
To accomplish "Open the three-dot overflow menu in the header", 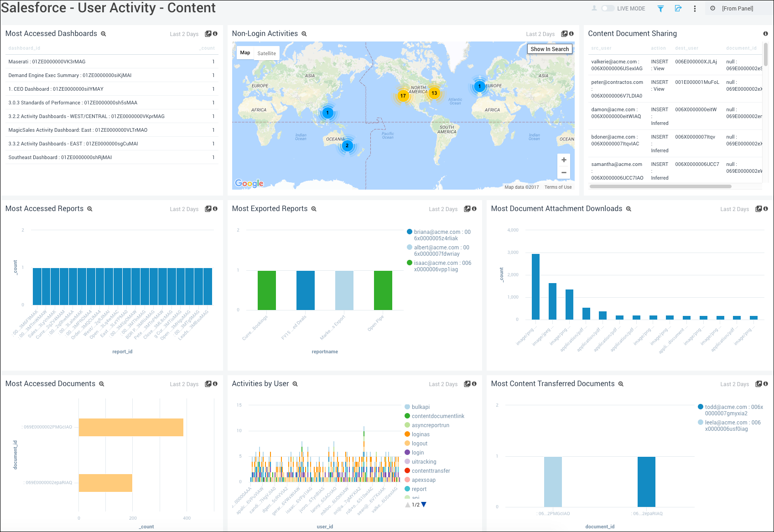I will pyautogui.click(x=695, y=8).
